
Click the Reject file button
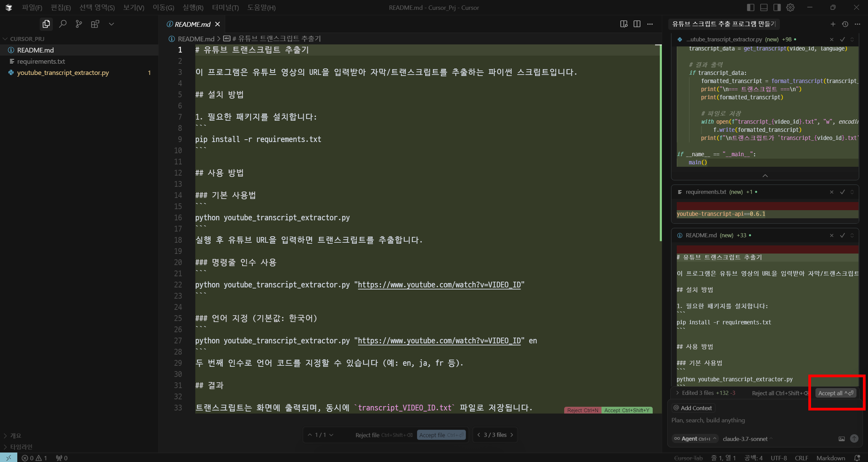click(x=367, y=435)
